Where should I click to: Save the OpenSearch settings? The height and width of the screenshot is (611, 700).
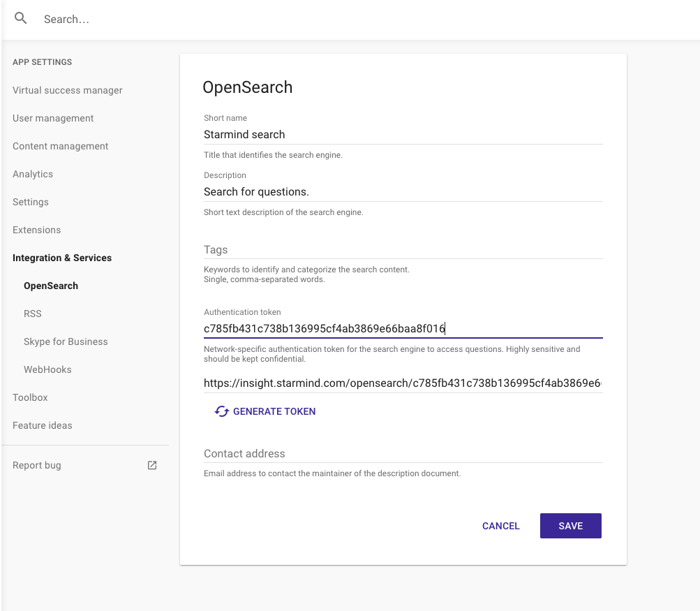pyautogui.click(x=570, y=526)
